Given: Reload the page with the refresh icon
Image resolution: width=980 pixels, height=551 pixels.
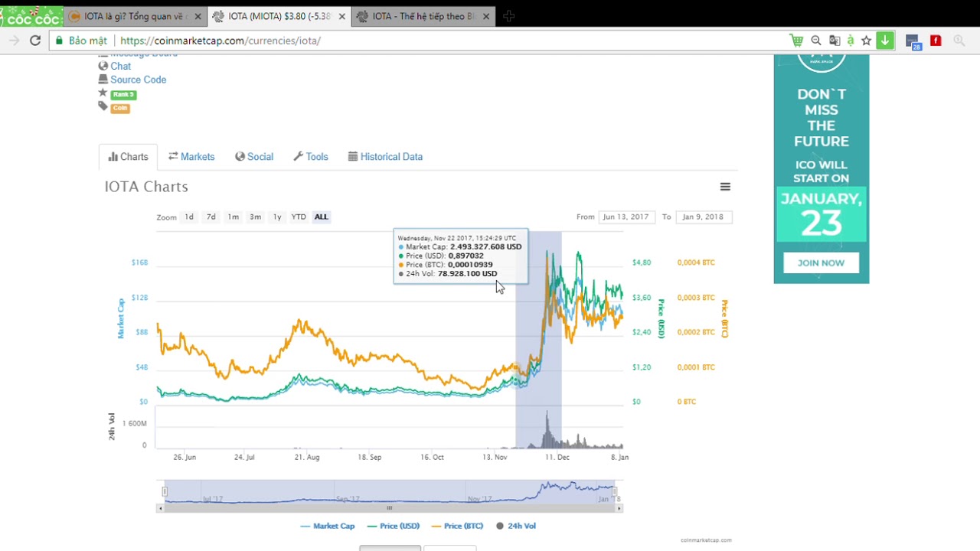Looking at the screenshot, I should pyautogui.click(x=35, y=41).
